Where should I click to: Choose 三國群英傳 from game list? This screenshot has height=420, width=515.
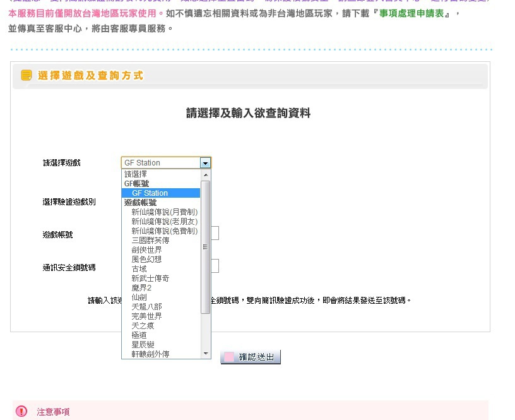[161, 241]
